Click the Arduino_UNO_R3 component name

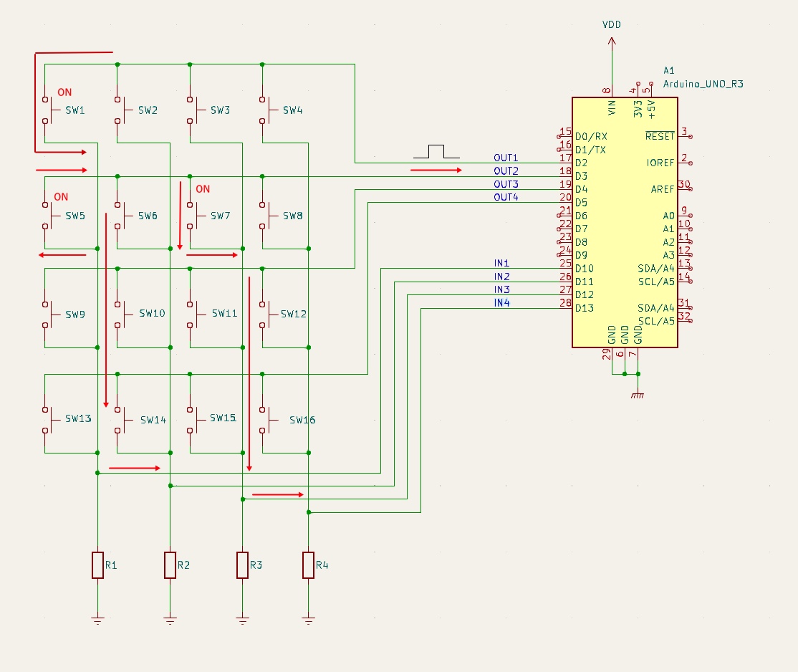pos(703,84)
